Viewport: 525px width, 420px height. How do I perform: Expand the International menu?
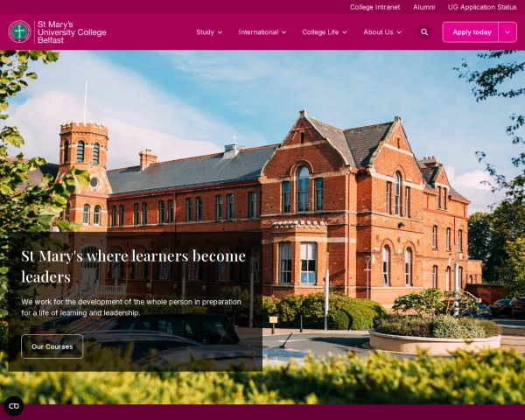pyautogui.click(x=262, y=32)
